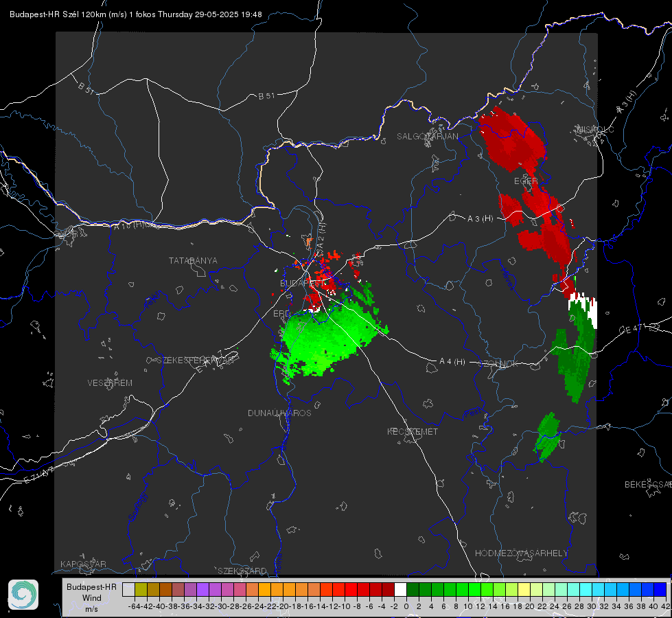Click the swirl logo icon beside legend
This screenshot has height=618, width=672.
click(23, 595)
